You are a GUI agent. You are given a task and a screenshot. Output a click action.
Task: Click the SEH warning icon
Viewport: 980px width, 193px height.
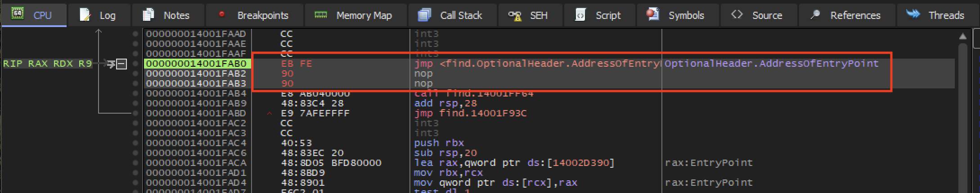click(515, 16)
